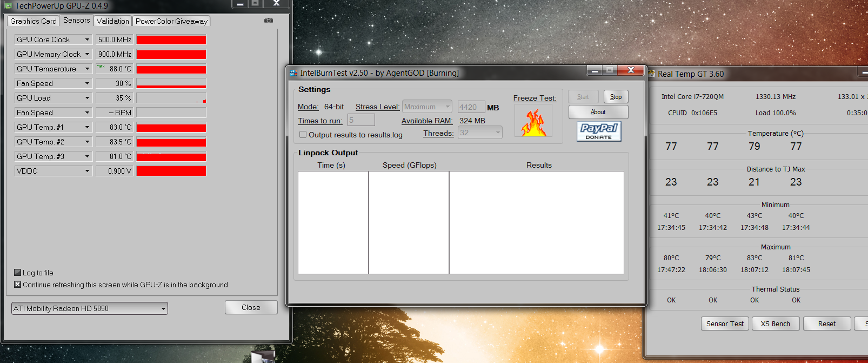This screenshot has width=868, height=363.
Task: Click the 17:47:22 maximum timestamp
Action: point(671,269)
